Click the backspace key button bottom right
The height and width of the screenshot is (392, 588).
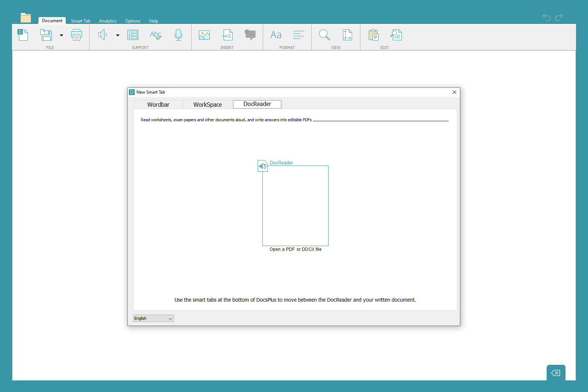(556, 373)
